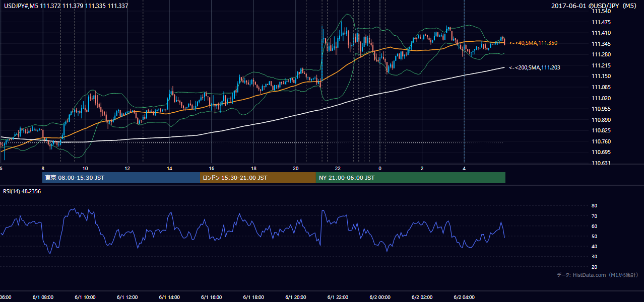
Task: Click the 111.540 price axis label
Action: [x=601, y=11]
